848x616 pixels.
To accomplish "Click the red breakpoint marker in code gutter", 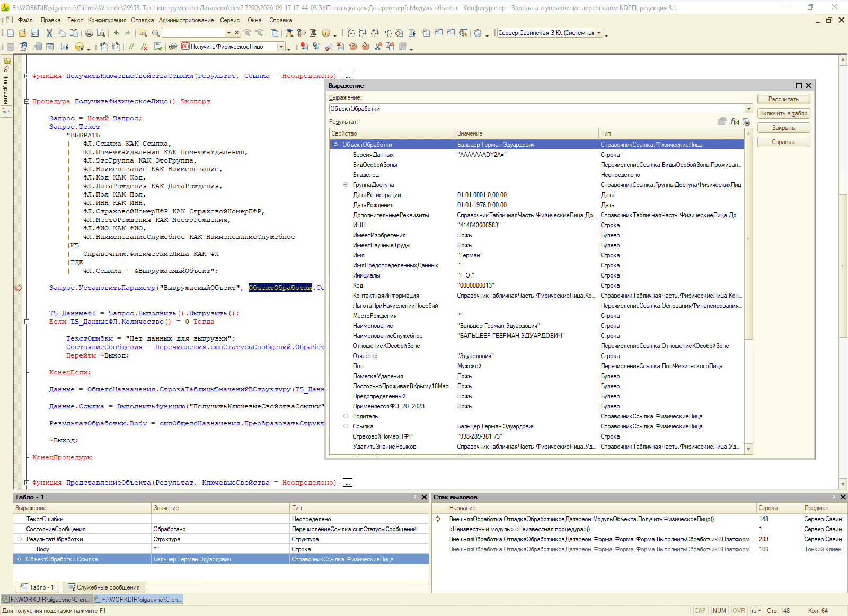I will click(x=18, y=288).
